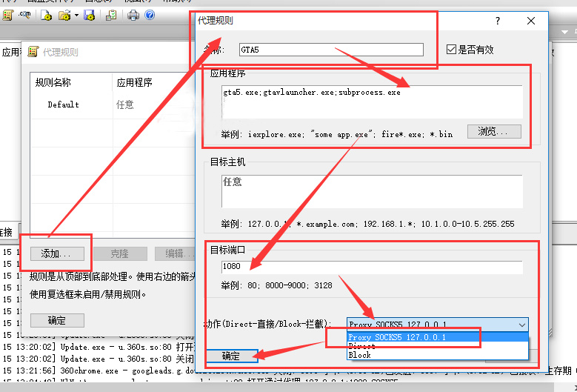Image resolution: width=577 pixels, height=392 pixels.
Task: Expand the action combo box arrow
Action: (x=522, y=325)
